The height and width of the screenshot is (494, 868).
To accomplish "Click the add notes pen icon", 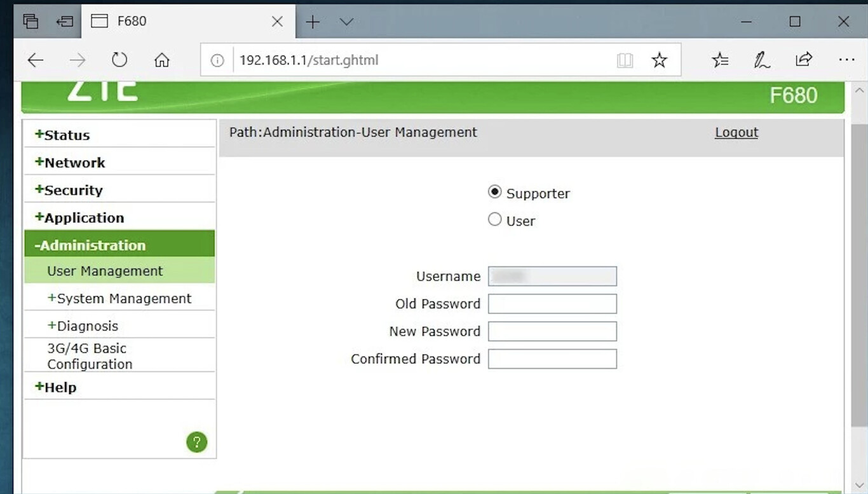I will pyautogui.click(x=761, y=60).
